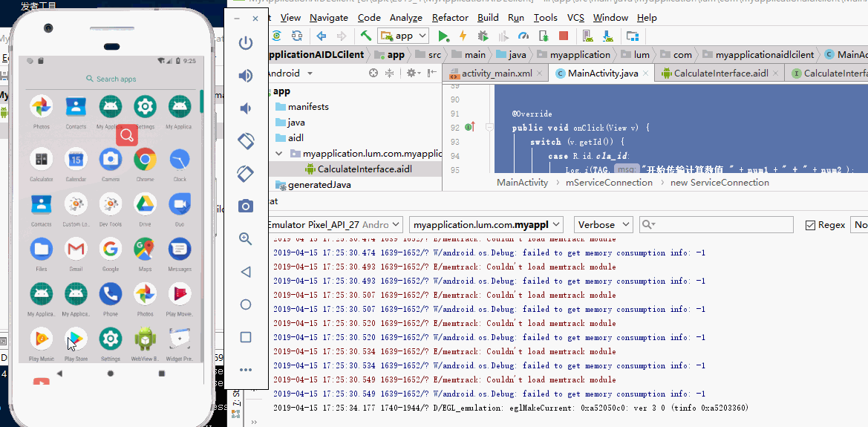The width and height of the screenshot is (868, 427).
Task: Lower emulator volume with volume down icon
Action: click(x=245, y=108)
